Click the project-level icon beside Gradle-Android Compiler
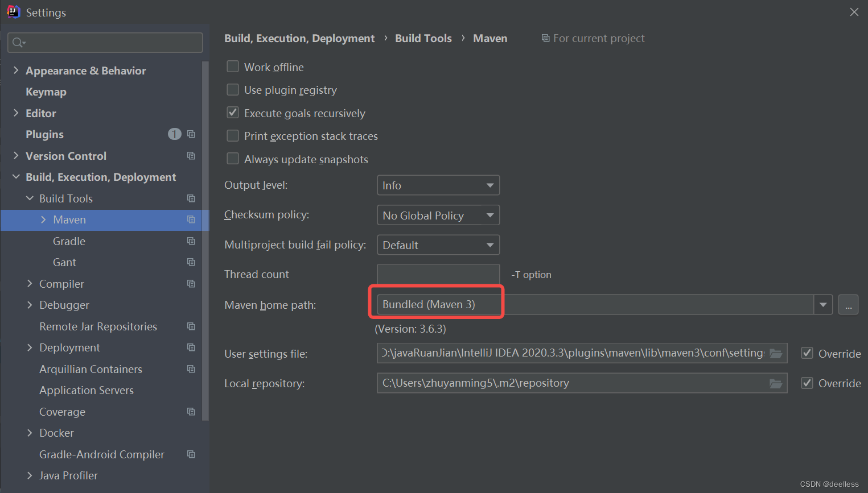Viewport: 868px width, 493px height. (x=191, y=454)
